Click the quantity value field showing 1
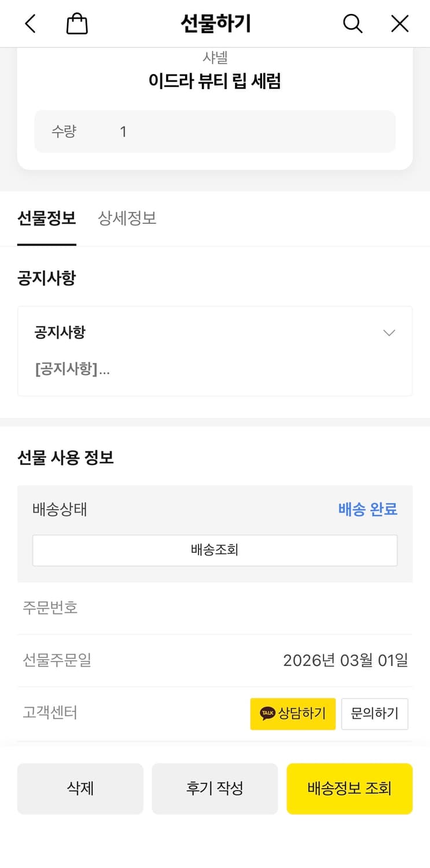The width and height of the screenshot is (430, 868). click(123, 131)
